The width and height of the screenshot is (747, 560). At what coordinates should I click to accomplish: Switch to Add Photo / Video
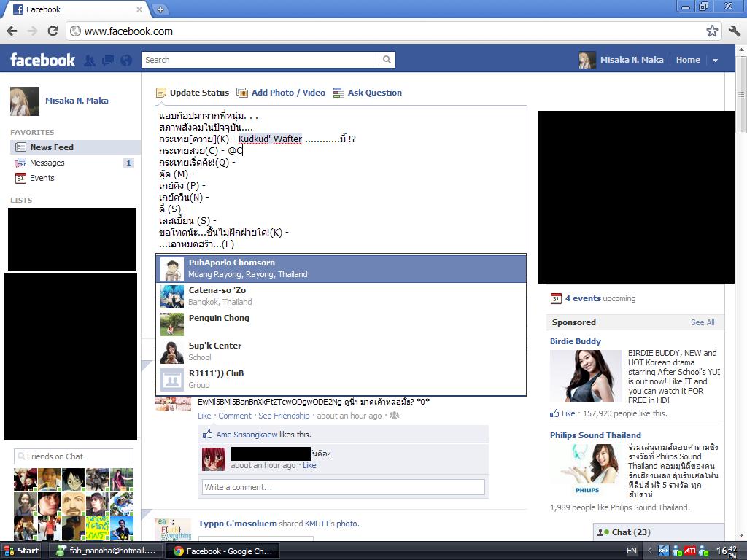pyautogui.click(x=288, y=93)
